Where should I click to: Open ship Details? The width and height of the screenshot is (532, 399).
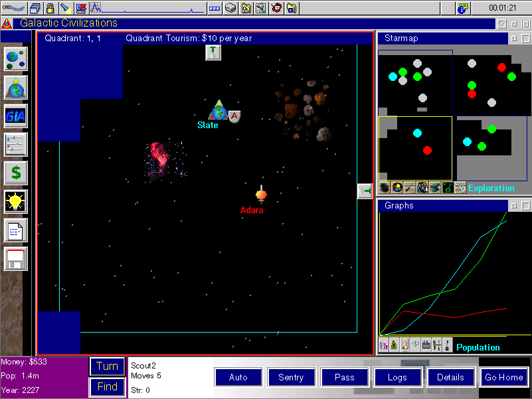click(450, 377)
